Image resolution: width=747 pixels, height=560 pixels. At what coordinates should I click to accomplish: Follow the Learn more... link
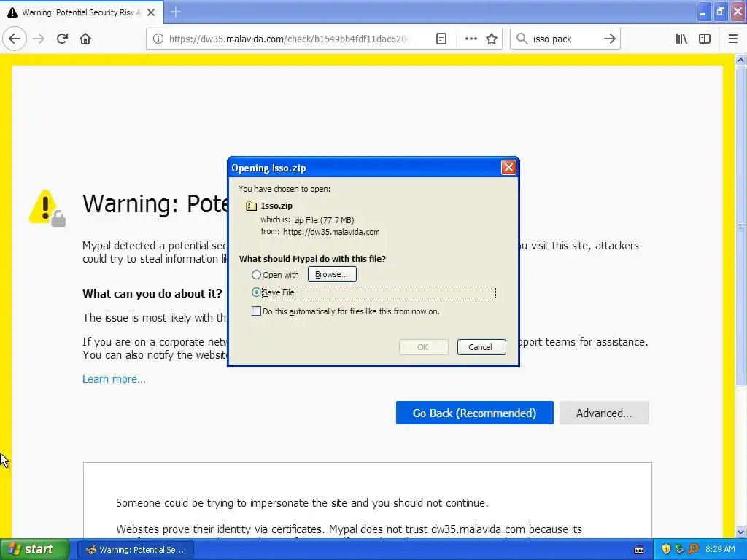point(114,379)
